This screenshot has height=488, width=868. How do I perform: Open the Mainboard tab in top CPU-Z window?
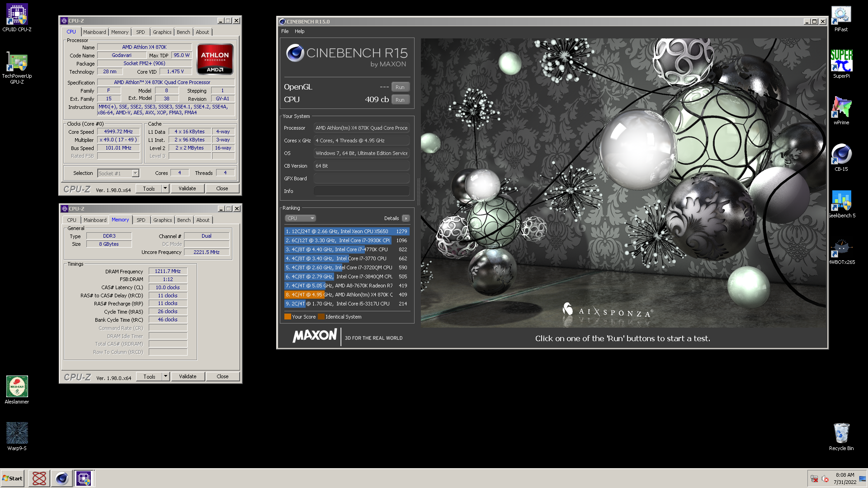coord(94,32)
